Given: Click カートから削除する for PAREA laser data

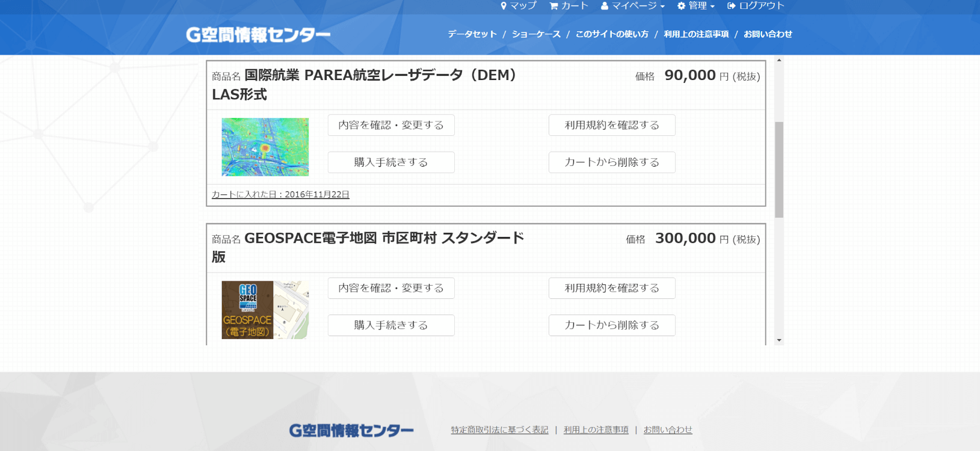Looking at the screenshot, I should (x=612, y=162).
